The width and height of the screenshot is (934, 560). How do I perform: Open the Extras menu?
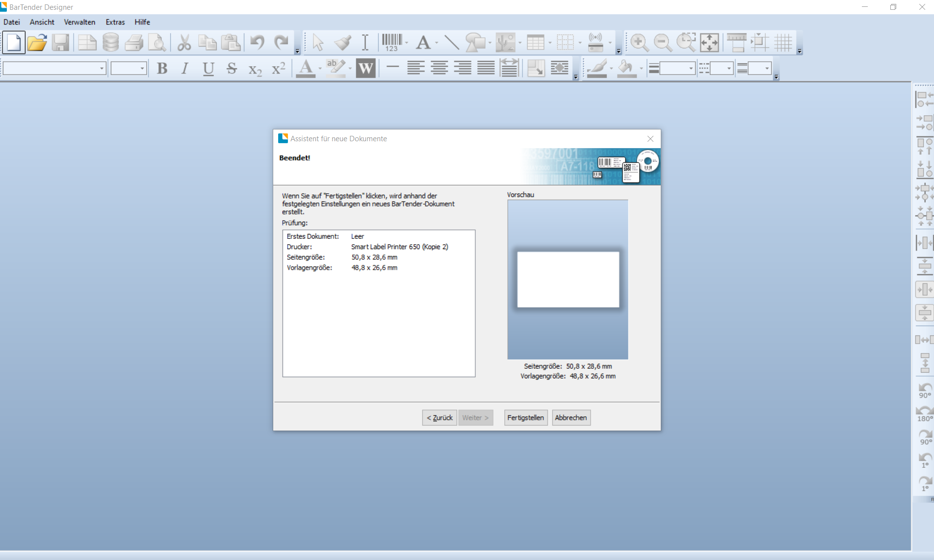[x=115, y=22]
